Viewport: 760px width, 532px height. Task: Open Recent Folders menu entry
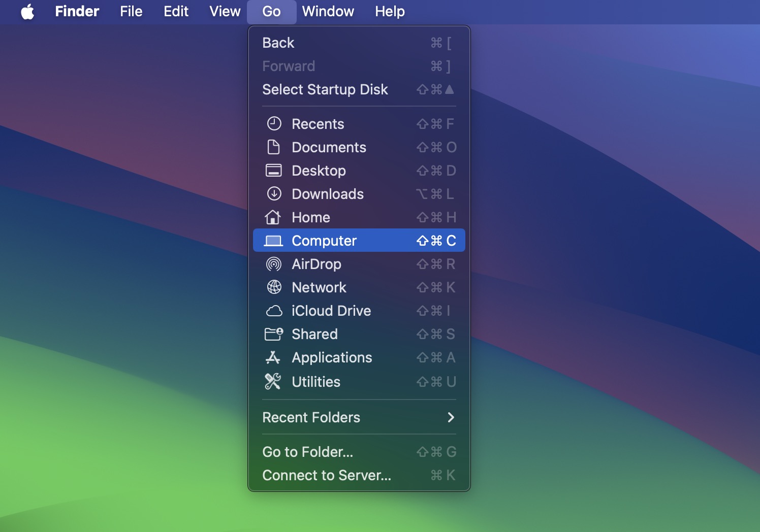[x=359, y=417]
